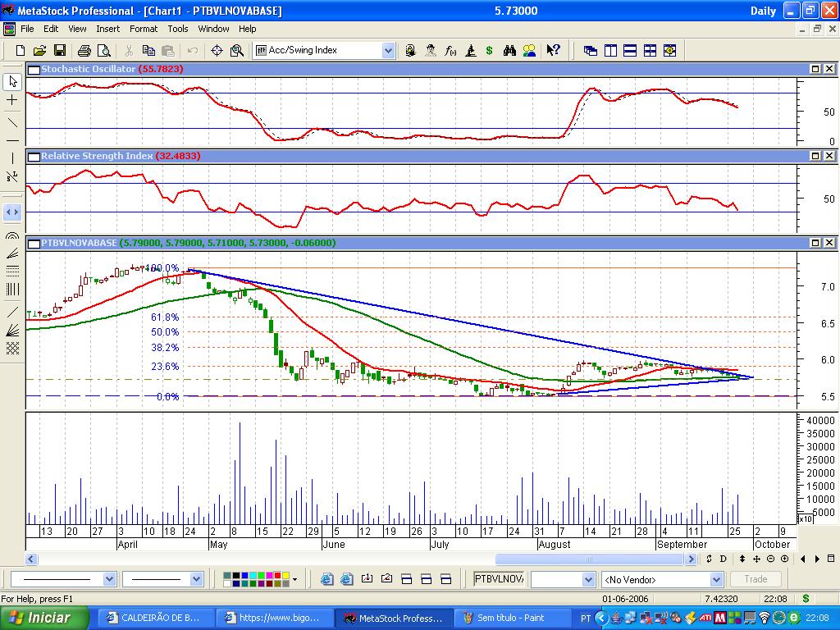This screenshot has height=630, width=840.
Task: Expand the Acc/Swing Index indicator dropdown
Action: coord(388,50)
